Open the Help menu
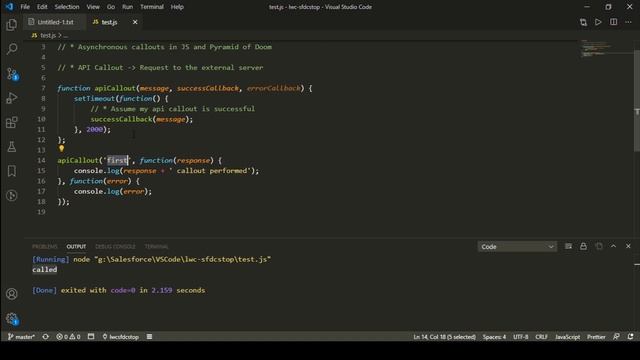The height and width of the screenshot is (360, 640). pos(177,7)
